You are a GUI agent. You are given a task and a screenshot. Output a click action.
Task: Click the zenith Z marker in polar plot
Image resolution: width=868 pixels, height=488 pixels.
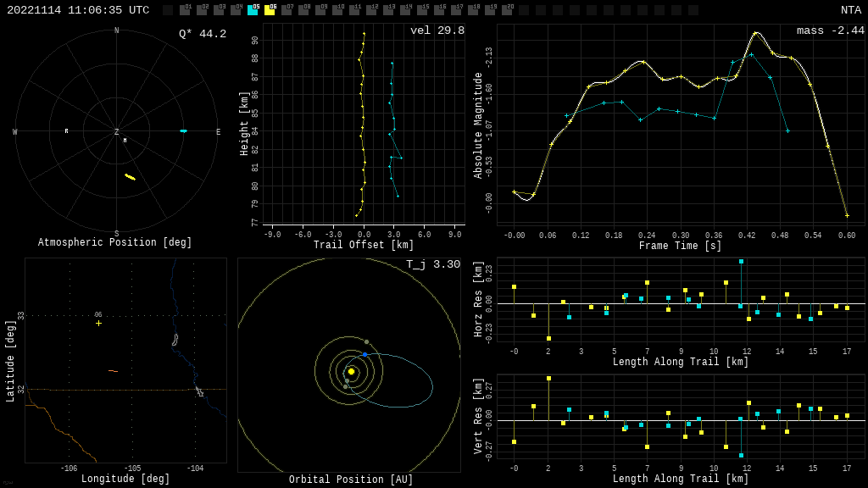pos(117,132)
